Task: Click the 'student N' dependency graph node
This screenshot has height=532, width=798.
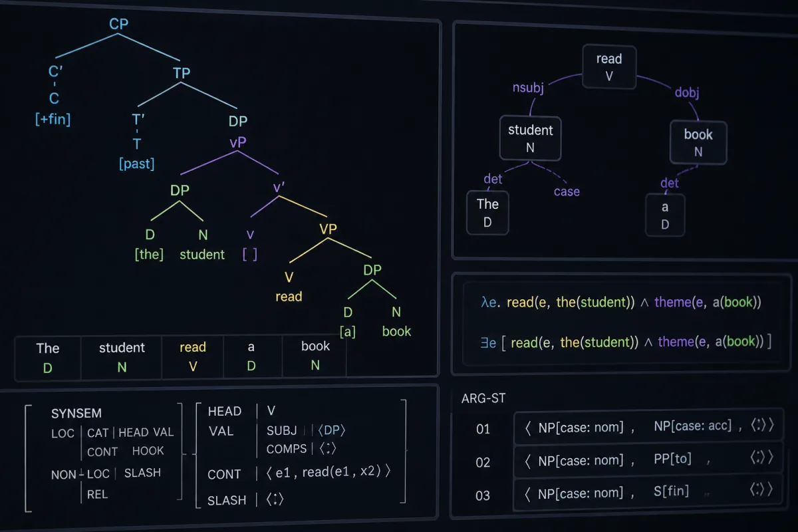Action: pos(531,139)
